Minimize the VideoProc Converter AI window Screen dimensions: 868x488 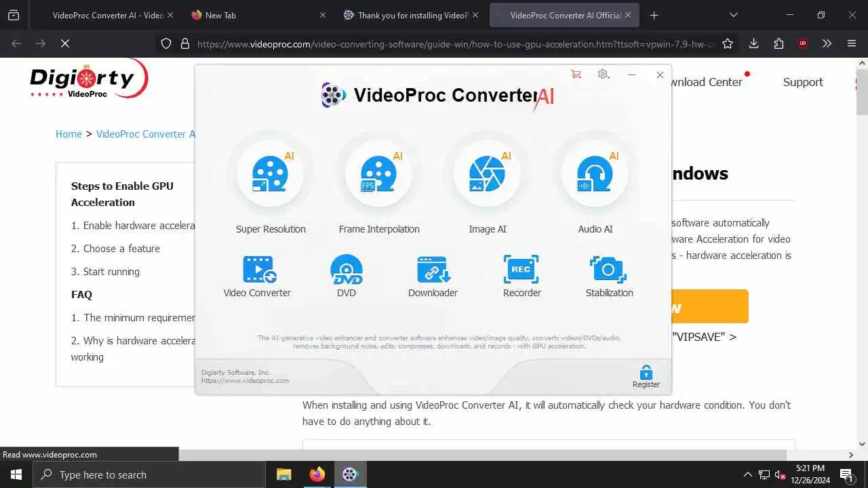click(631, 75)
